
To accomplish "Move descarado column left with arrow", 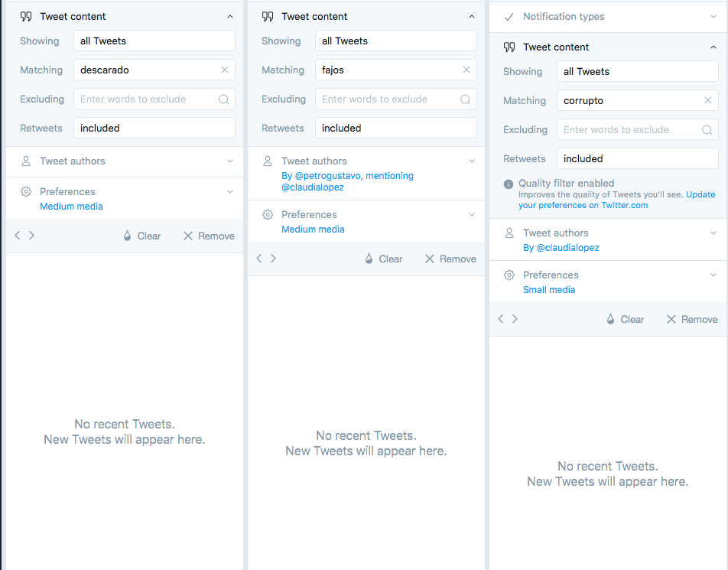I will click(x=17, y=236).
